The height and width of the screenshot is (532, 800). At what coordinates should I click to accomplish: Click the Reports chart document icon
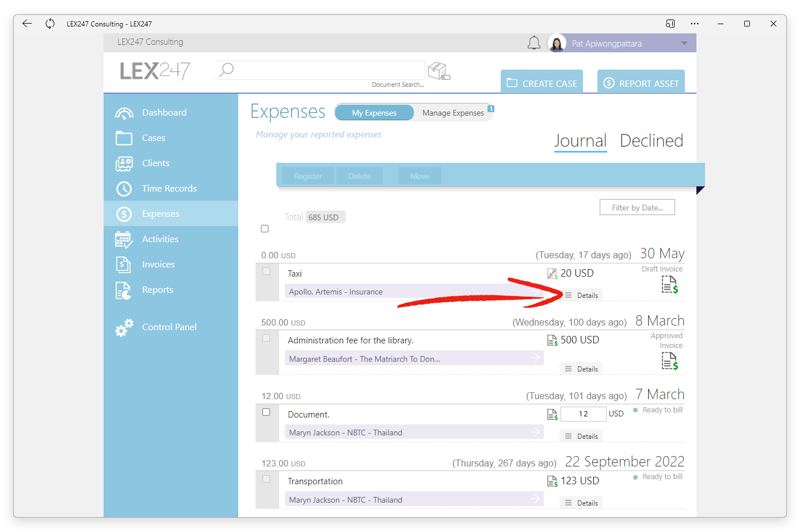(x=123, y=290)
